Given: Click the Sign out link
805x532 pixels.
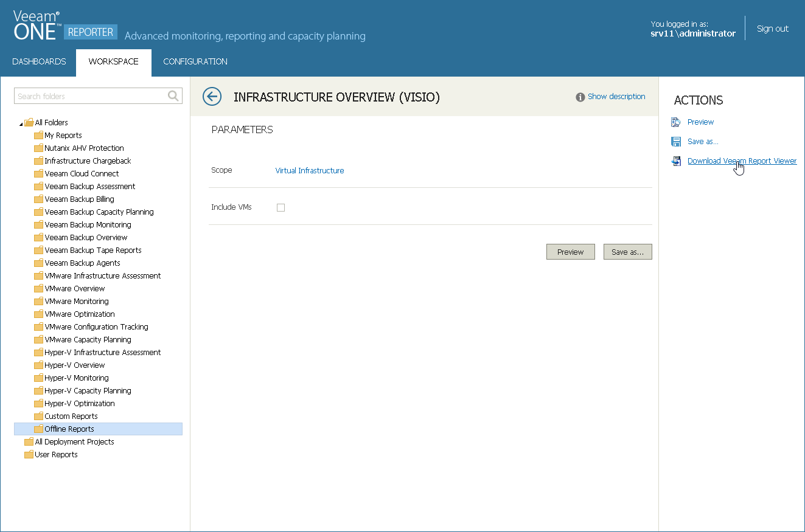Looking at the screenshot, I should click(773, 29).
